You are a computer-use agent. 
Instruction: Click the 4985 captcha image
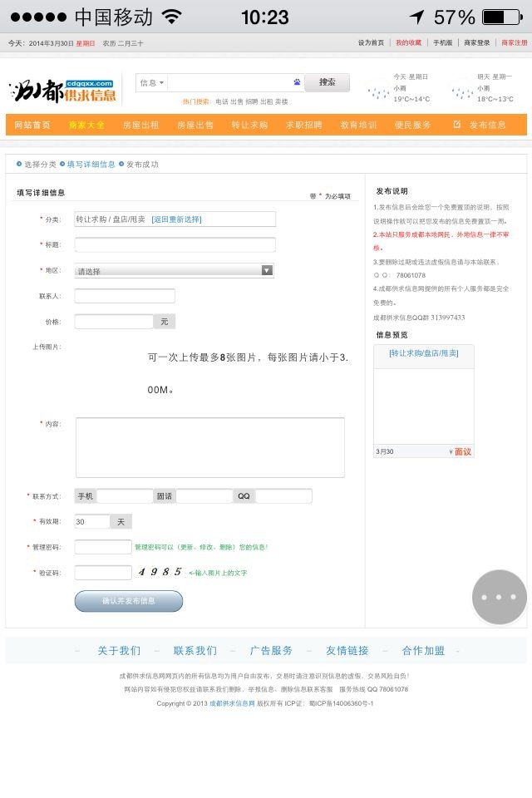click(160, 572)
